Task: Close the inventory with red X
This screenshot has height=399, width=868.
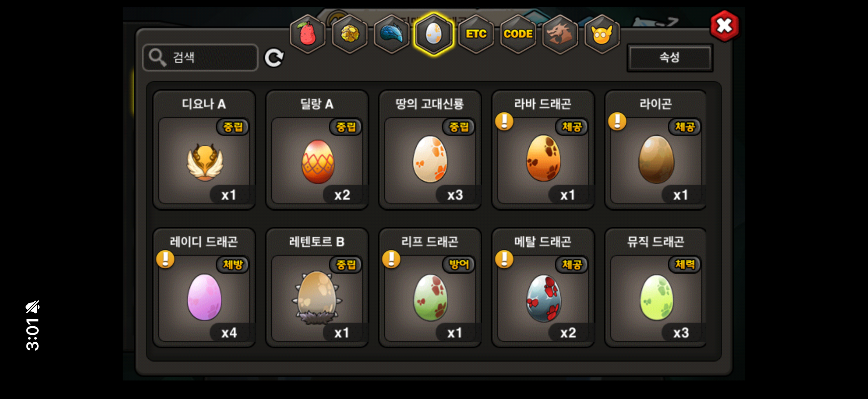Action: [724, 26]
